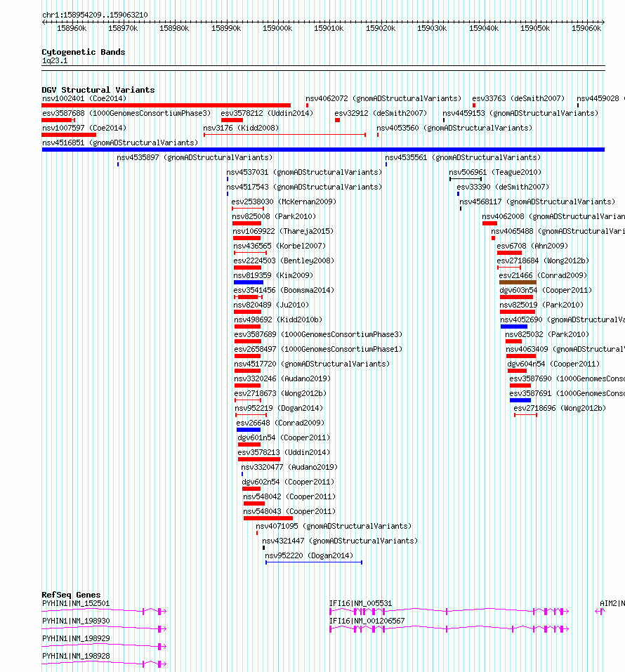
Task: Click nsv4516851 (gnomADStructuralVariants) label
Action: click(120, 143)
